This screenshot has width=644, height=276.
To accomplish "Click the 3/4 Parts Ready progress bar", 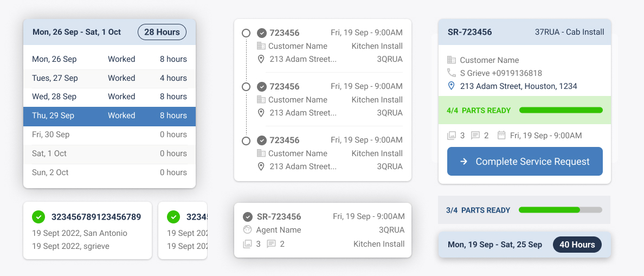I will [x=560, y=210].
